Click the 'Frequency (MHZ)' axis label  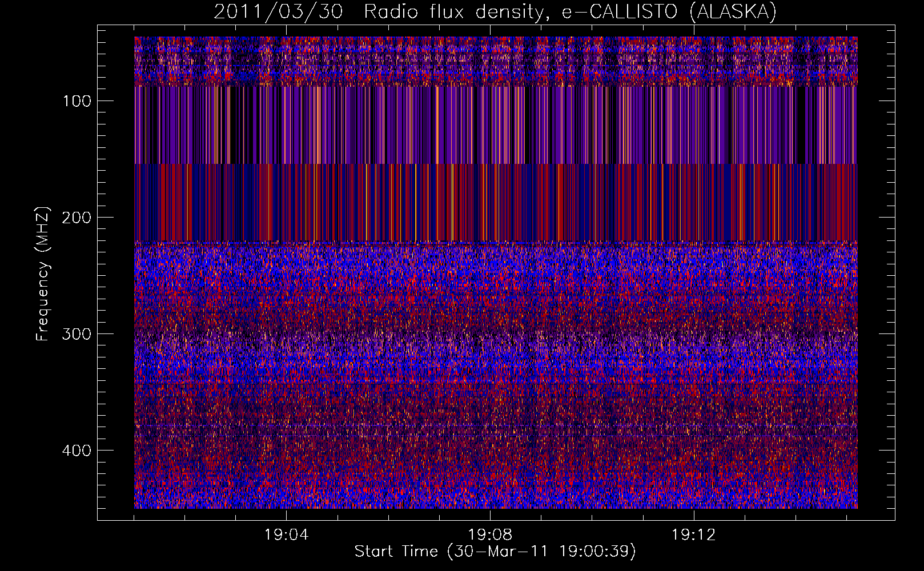pyautogui.click(x=43, y=274)
